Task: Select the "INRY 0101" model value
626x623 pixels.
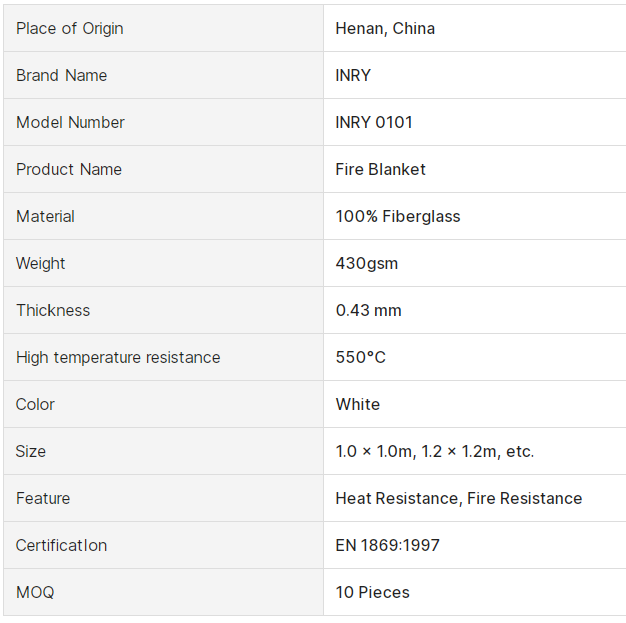Action: [374, 122]
